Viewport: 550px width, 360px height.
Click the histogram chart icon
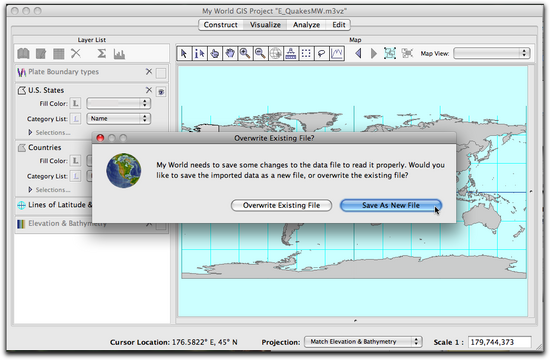coord(119,54)
